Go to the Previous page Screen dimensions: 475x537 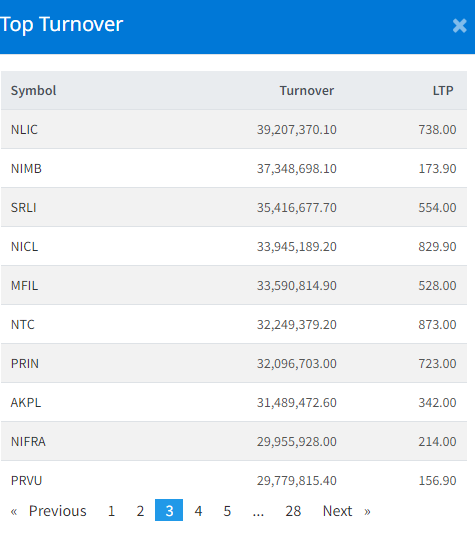(48, 511)
